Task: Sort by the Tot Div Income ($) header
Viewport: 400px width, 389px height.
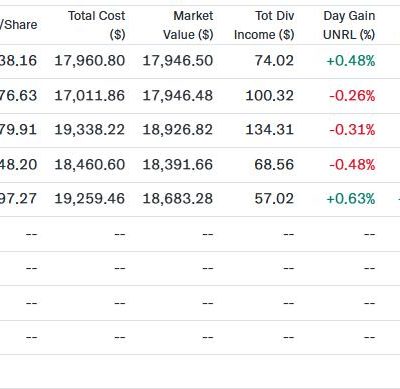Action: pos(264,25)
